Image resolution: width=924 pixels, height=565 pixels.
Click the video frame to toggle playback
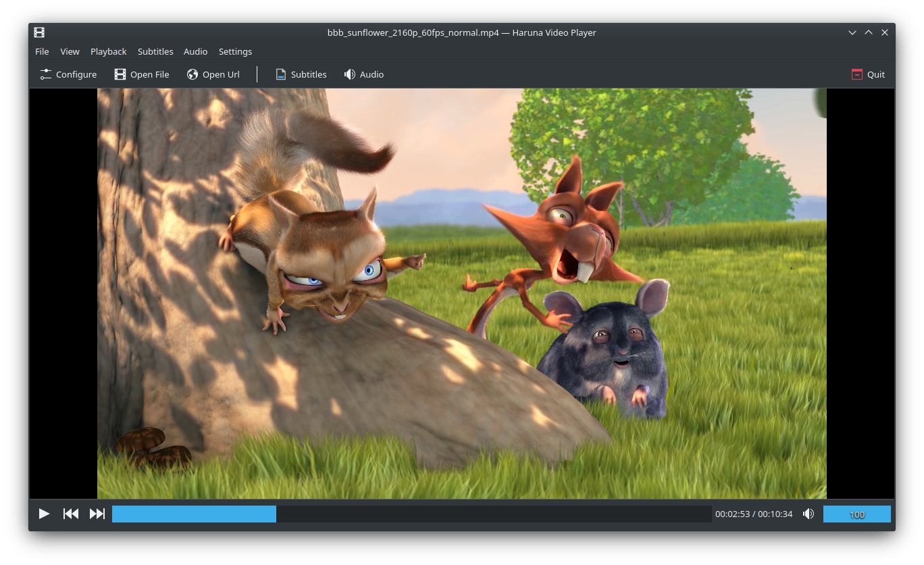(462, 294)
